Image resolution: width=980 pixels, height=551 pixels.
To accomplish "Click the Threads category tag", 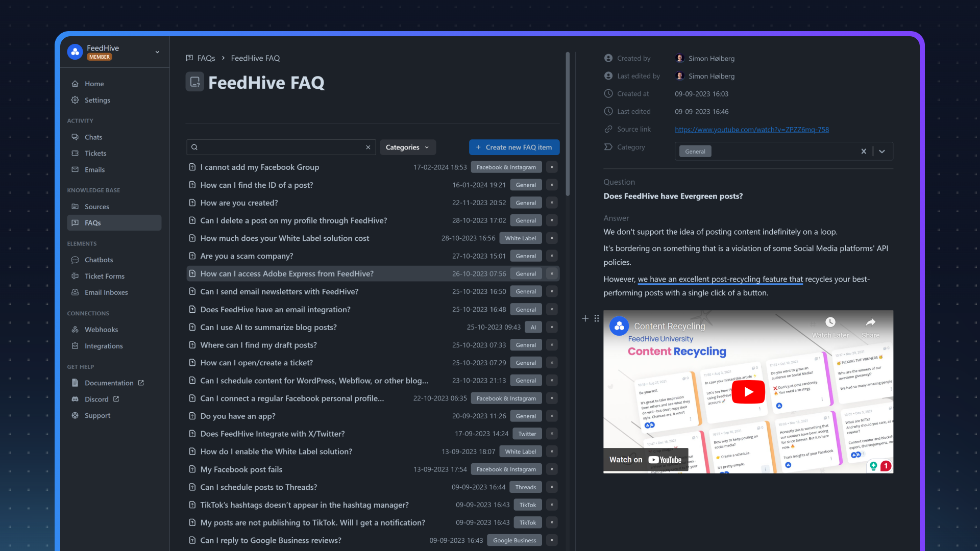I will point(525,487).
